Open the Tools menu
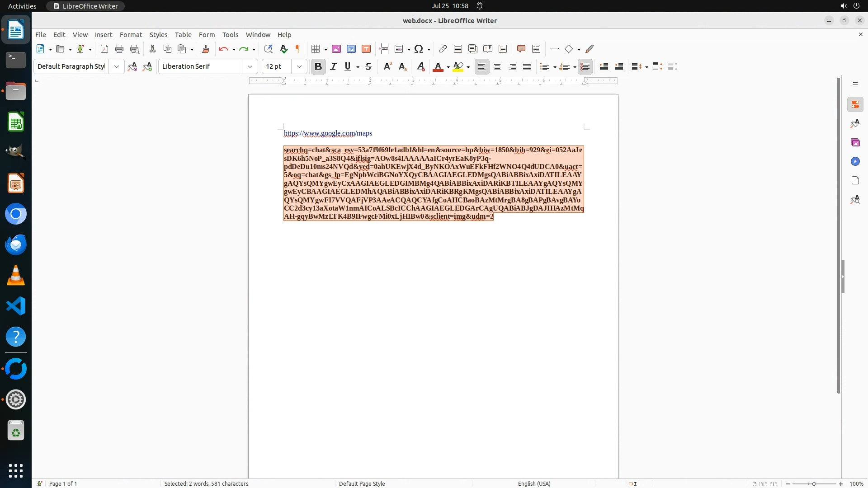The image size is (868, 488). point(230,34)
